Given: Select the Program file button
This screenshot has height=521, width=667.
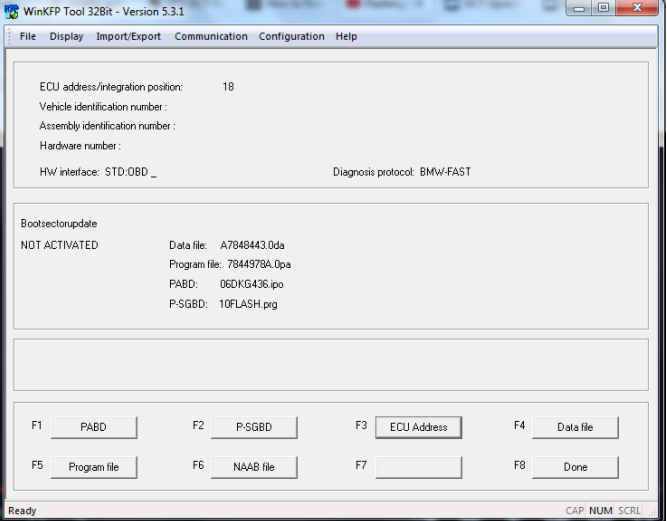Looking at the screenshot, I should click(x=94, y=467).
